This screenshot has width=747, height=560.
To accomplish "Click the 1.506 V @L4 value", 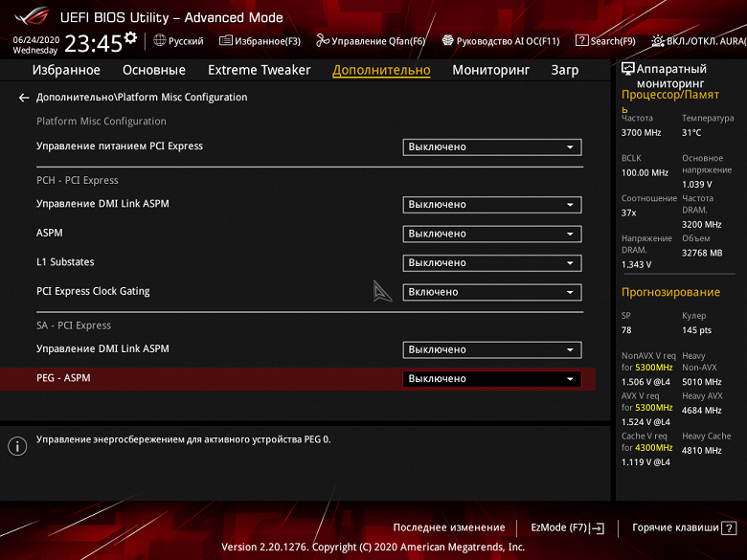I will [645, 382].
